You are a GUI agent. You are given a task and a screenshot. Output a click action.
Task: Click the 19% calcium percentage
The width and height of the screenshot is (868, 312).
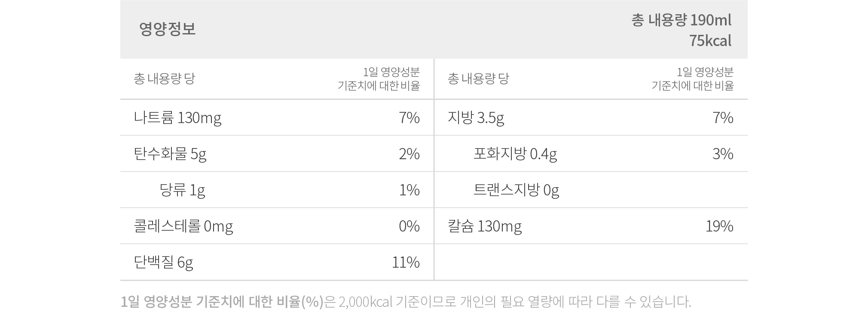tap(719, 226)
